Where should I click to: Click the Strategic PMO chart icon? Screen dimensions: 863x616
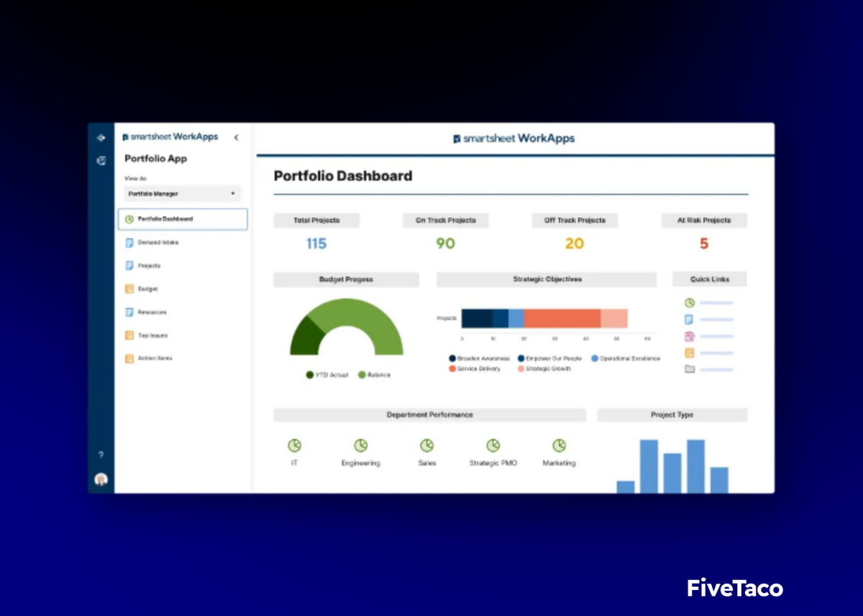click(x=493, y=446)
